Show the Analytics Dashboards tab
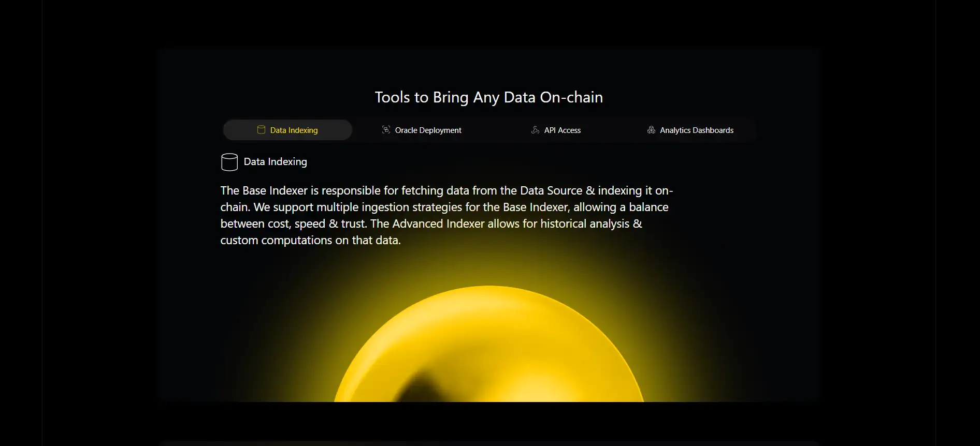Viewport: 980px width, 446px height. tap(696, 130)
